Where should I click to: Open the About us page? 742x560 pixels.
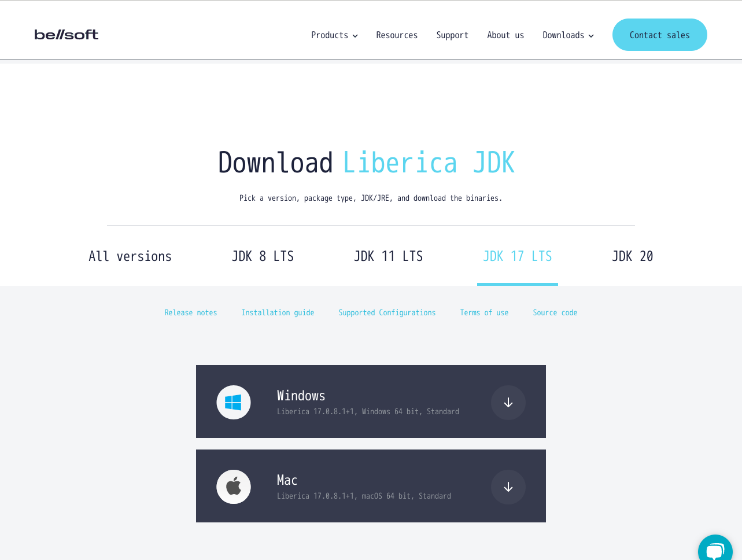click(505, 35)
